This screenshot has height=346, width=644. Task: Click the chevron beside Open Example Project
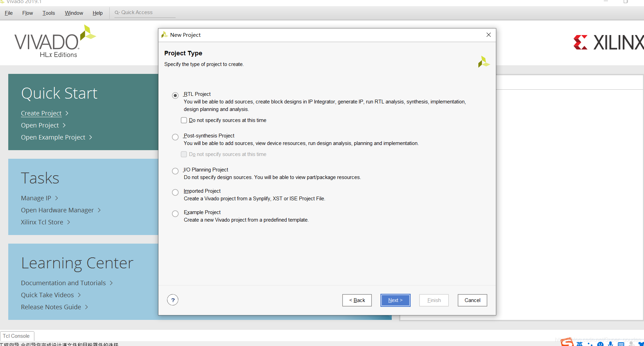[91, 137]
